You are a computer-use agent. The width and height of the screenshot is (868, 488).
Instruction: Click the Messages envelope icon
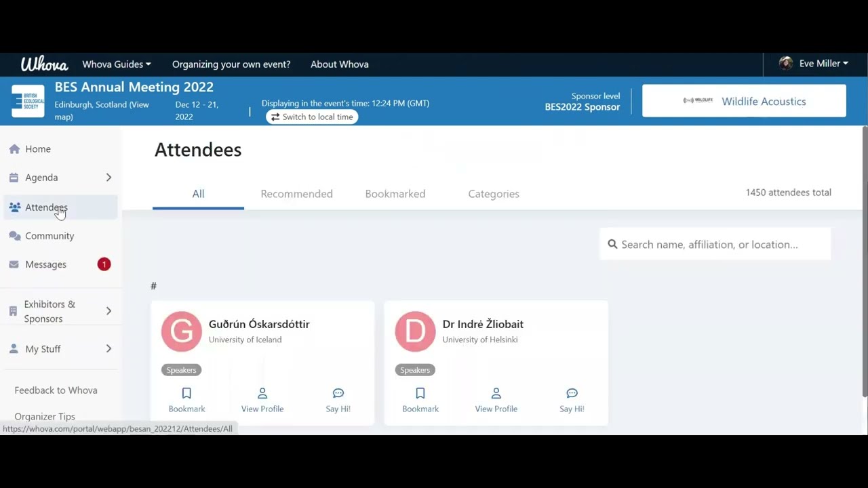tap(14, 264)
